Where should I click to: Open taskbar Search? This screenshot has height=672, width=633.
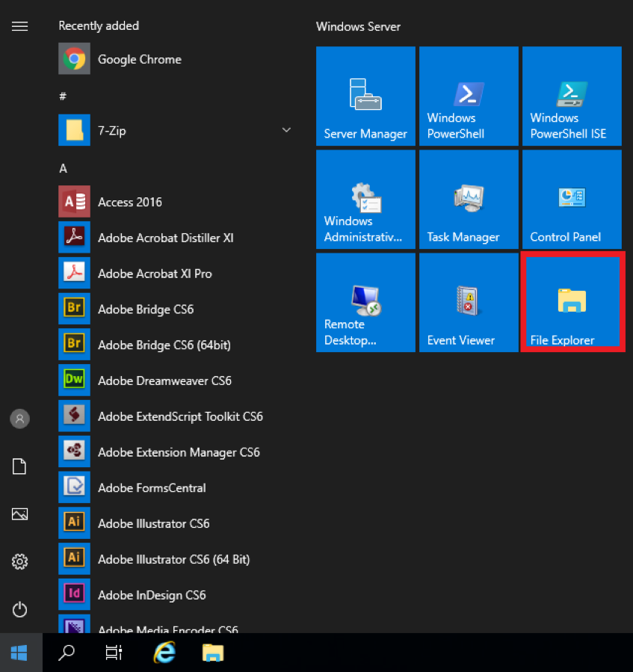67,653
